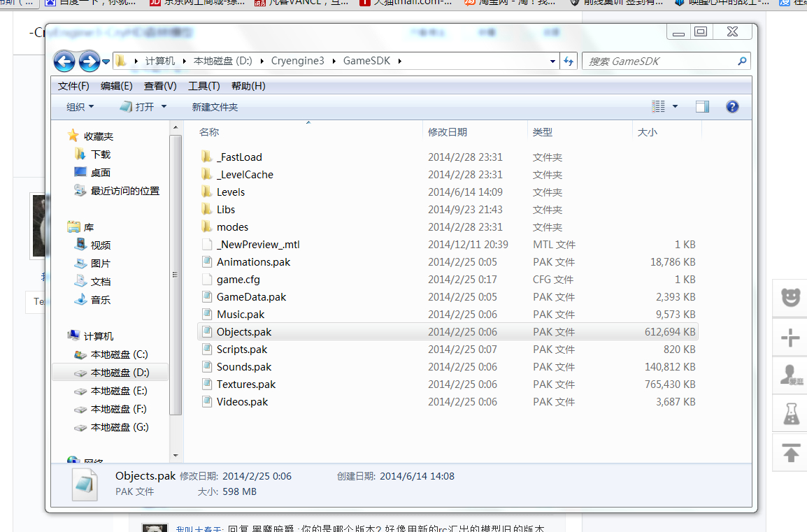Screen dimensions: 807x532
Task: Change the view mode icon
Action: [x=658, y=106]
